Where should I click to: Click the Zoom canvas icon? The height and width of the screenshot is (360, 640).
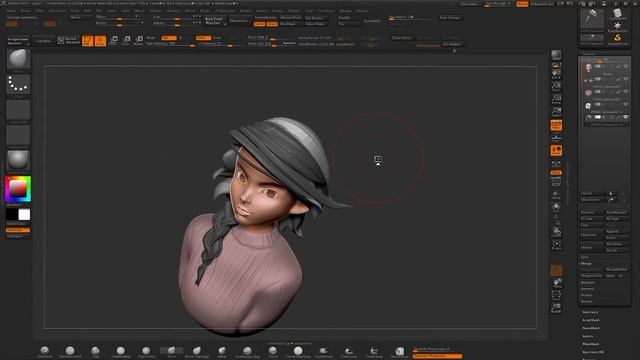click(x=556, y=87)
